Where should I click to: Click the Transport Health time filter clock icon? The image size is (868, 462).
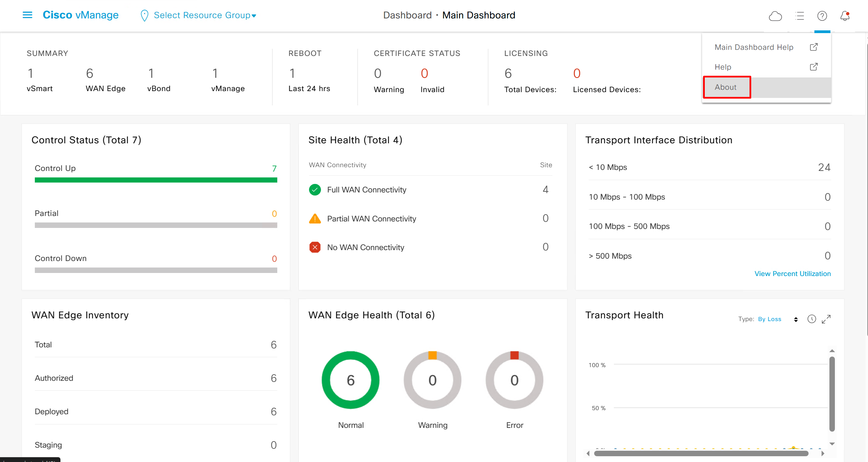(811, 319)
